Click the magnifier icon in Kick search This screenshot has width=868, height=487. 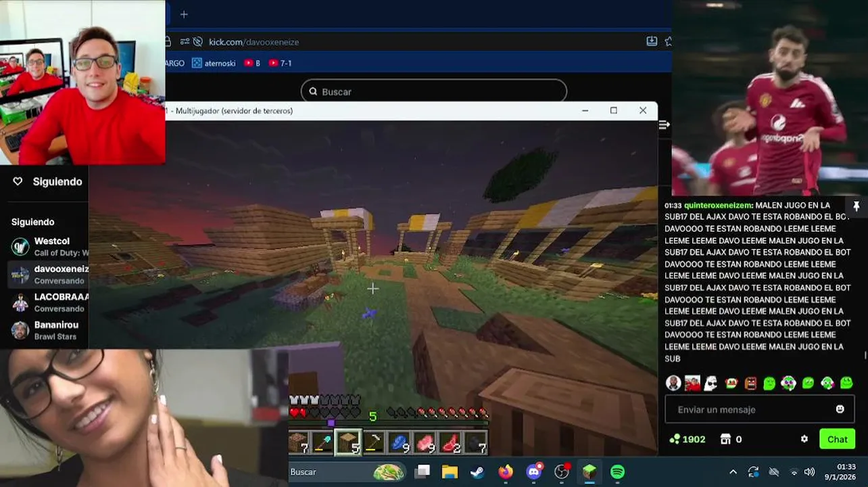[313, 91]
